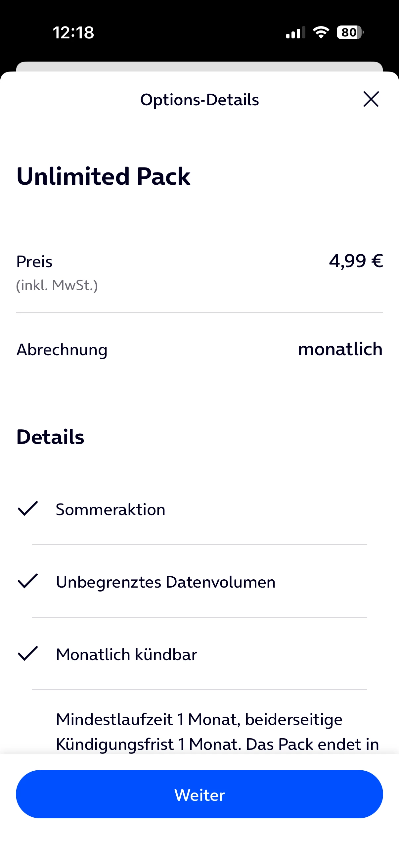The height and width of the screenshot is (868, 399).
Task: Tap the checkmark beside Unbegrenztes Datenvolumen
Action: tap(27, 581)
